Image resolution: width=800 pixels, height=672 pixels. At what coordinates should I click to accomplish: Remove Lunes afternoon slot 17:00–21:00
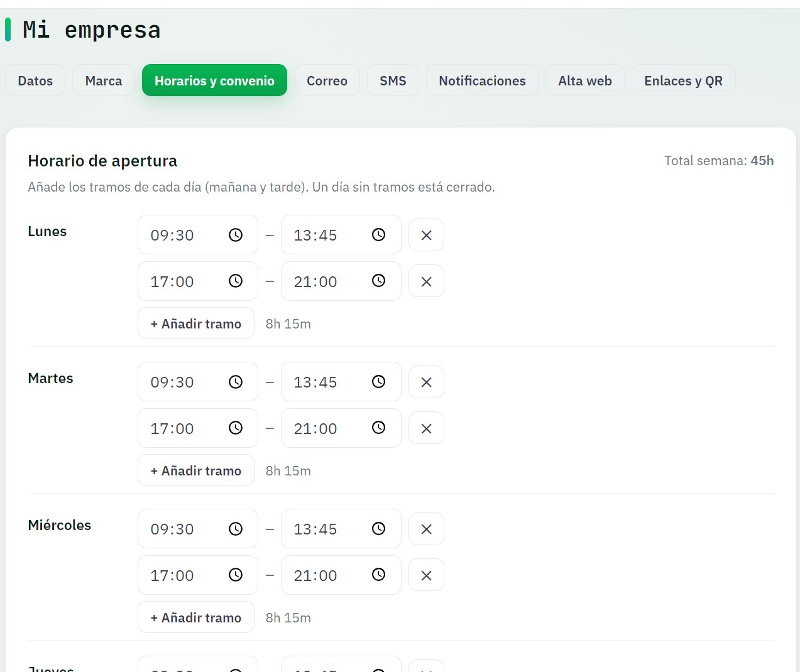426,281
